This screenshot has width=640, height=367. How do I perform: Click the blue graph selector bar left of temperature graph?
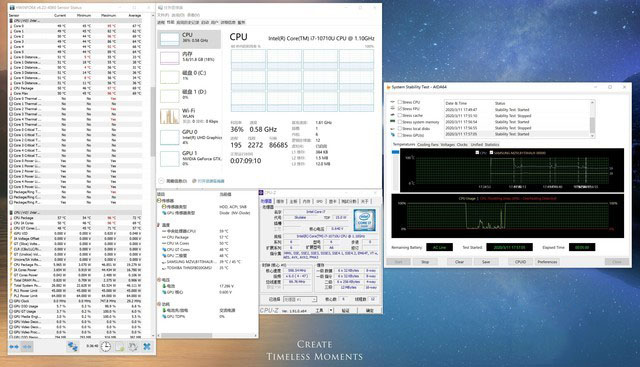point(395,152)
